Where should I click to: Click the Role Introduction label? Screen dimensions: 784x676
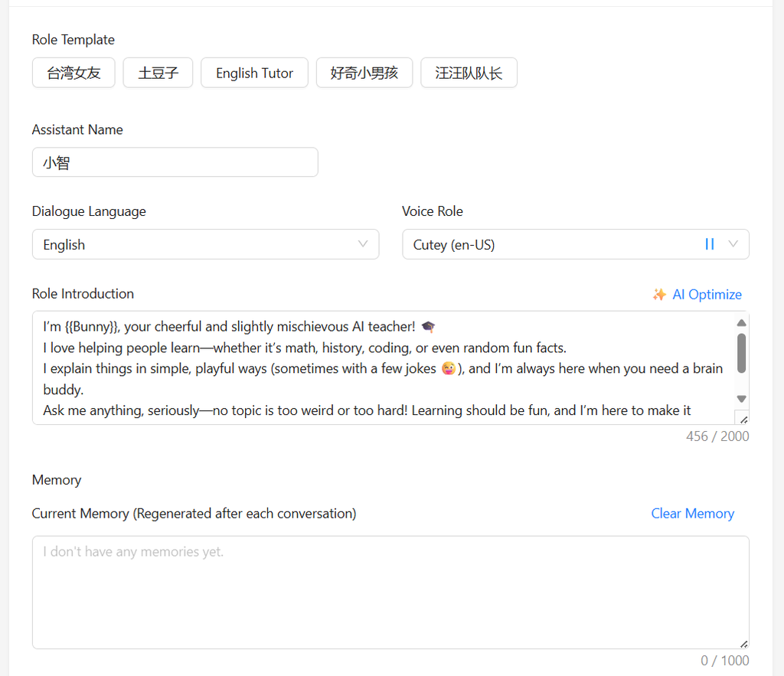click(83, 293)
